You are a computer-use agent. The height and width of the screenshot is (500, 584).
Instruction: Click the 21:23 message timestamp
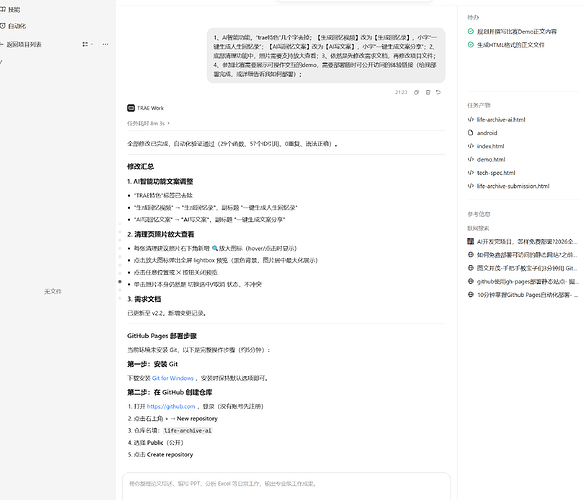(401, 92)
